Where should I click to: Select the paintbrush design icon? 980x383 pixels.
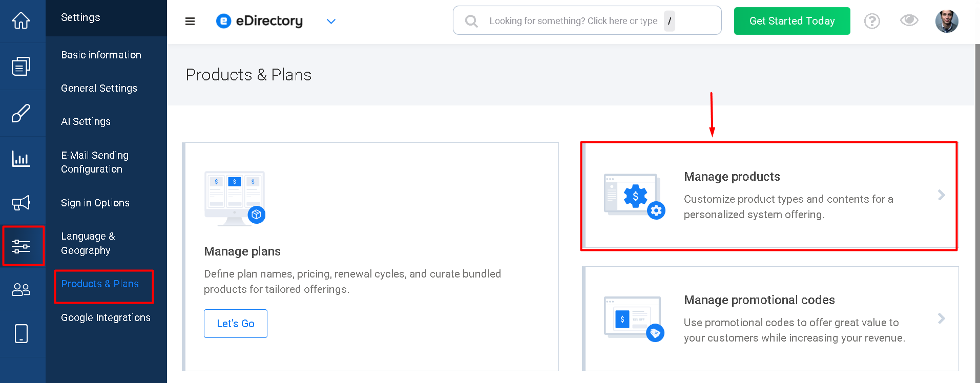21,113
